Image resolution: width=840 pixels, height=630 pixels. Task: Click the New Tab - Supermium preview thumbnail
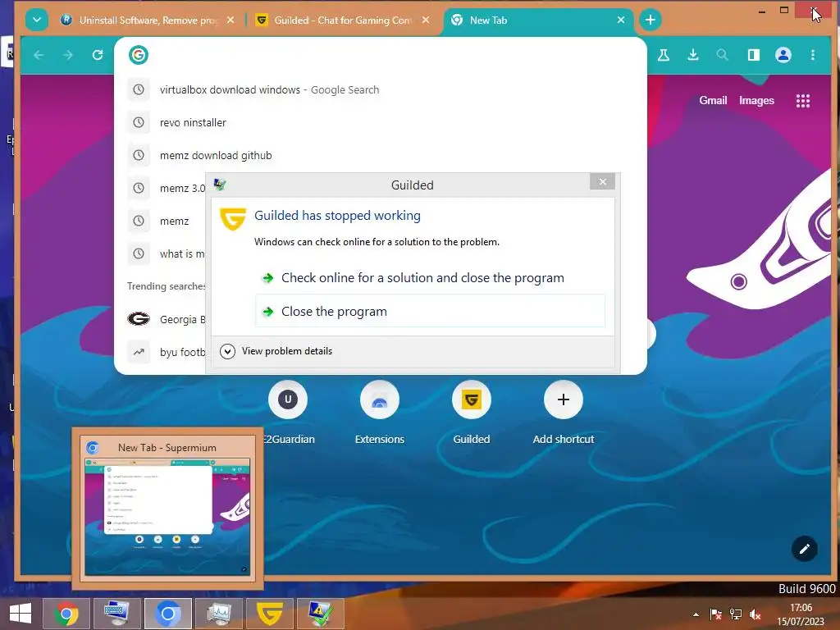point(167,516)
